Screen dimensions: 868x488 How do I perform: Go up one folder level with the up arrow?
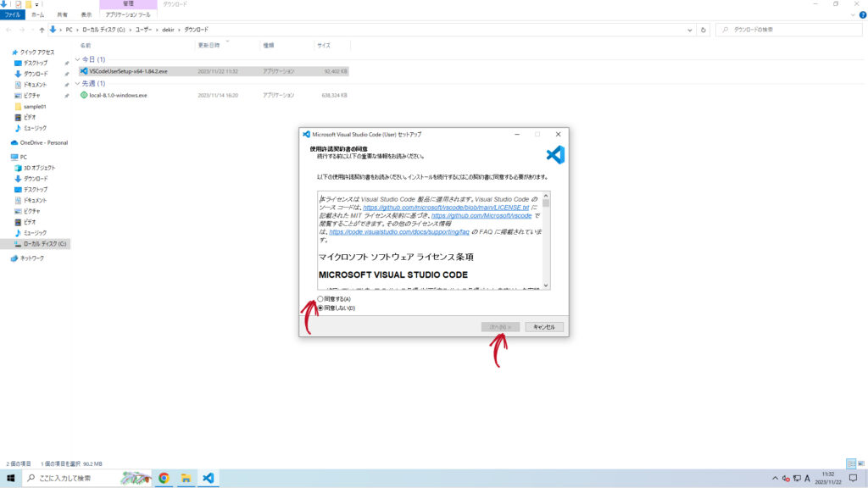(42, 30)
